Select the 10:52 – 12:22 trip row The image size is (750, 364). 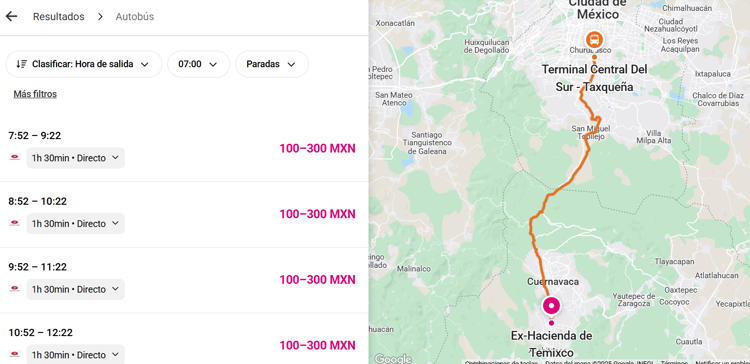point(184,342)
